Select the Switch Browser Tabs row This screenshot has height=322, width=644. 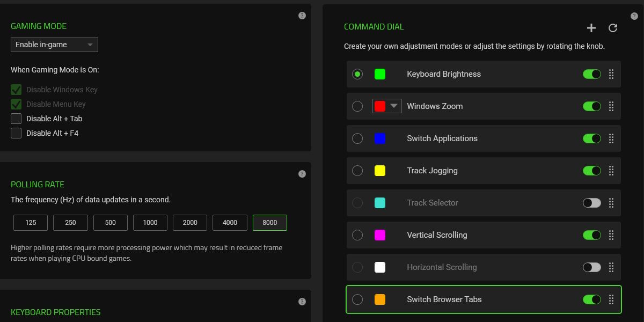(x=483, y=299)
